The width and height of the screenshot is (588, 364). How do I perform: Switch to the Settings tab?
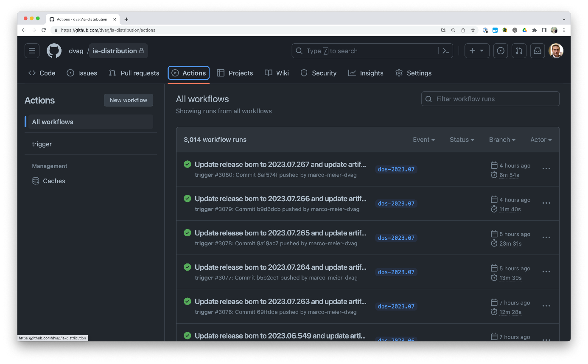pyautogui.click(x=413, y=73)
